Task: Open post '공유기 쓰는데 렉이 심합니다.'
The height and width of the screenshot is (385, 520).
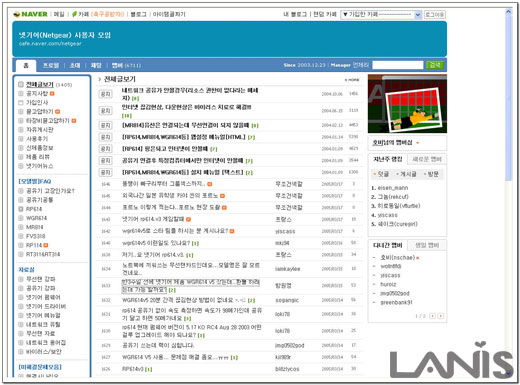Action: click(x=158, y=345)
